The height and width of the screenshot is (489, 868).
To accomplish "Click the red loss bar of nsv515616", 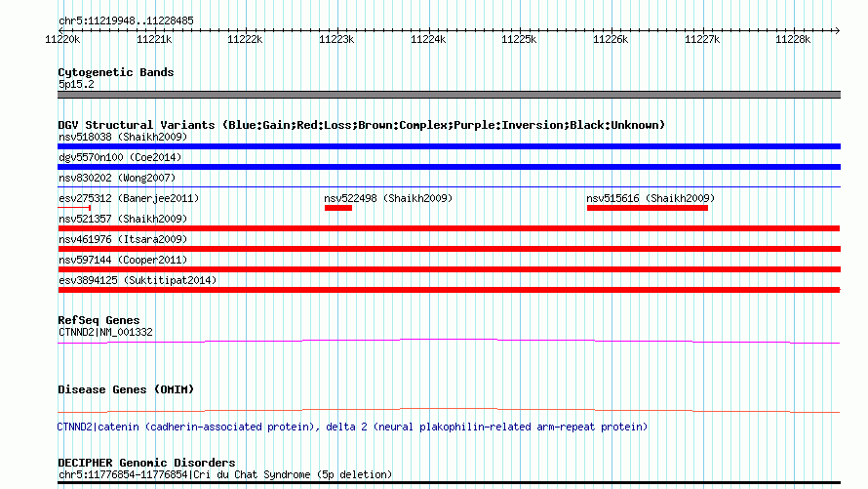I will [x=648, y=208].
